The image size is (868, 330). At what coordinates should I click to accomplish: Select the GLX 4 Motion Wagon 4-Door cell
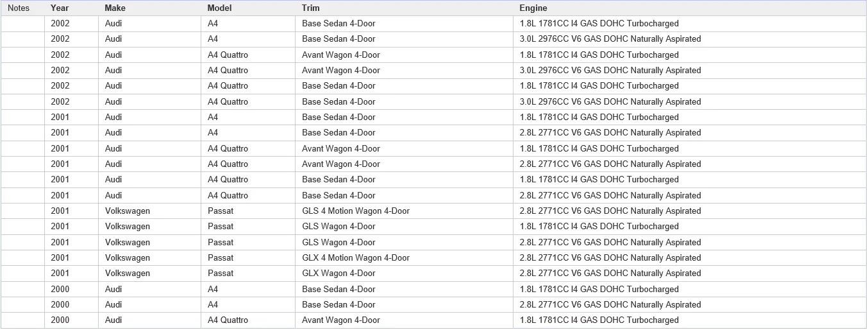405,258
